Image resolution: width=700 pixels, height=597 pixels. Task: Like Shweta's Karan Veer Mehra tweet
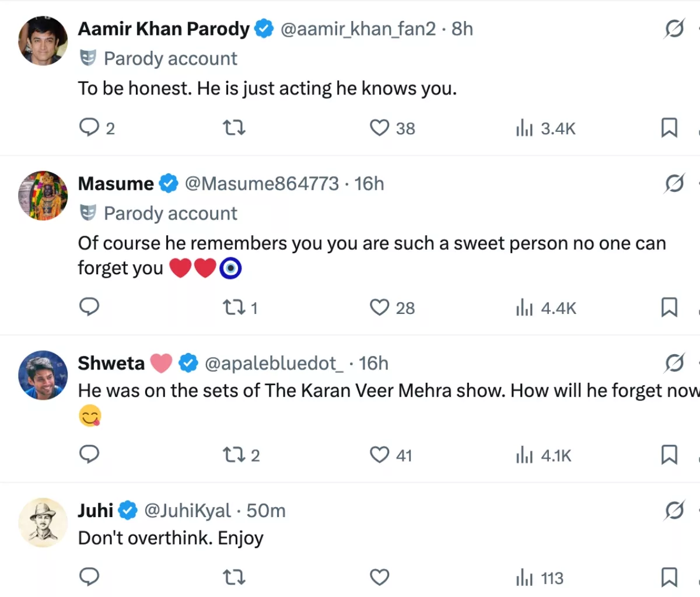[x=380, y=455]
